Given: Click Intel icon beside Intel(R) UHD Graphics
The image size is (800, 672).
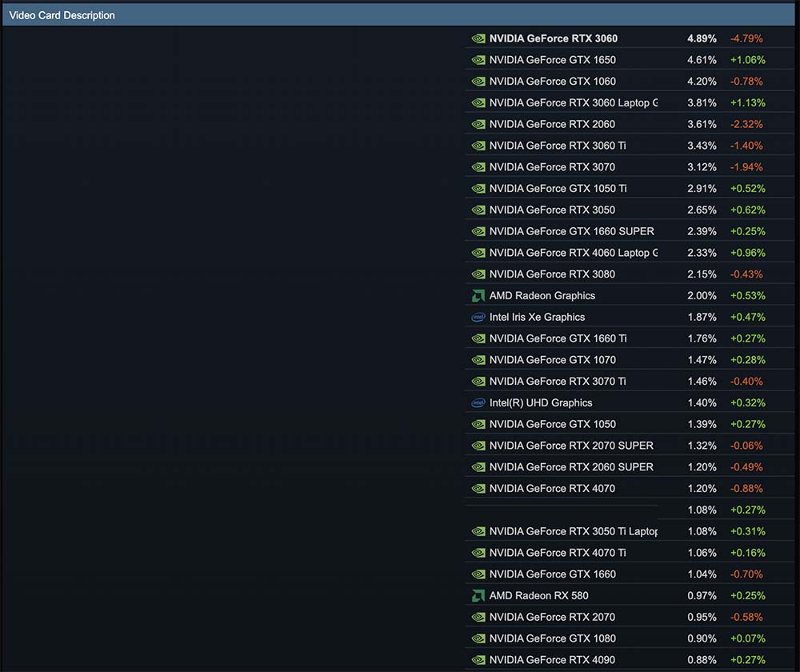Looking at the screenshot, I should click(x=478, y=403).
